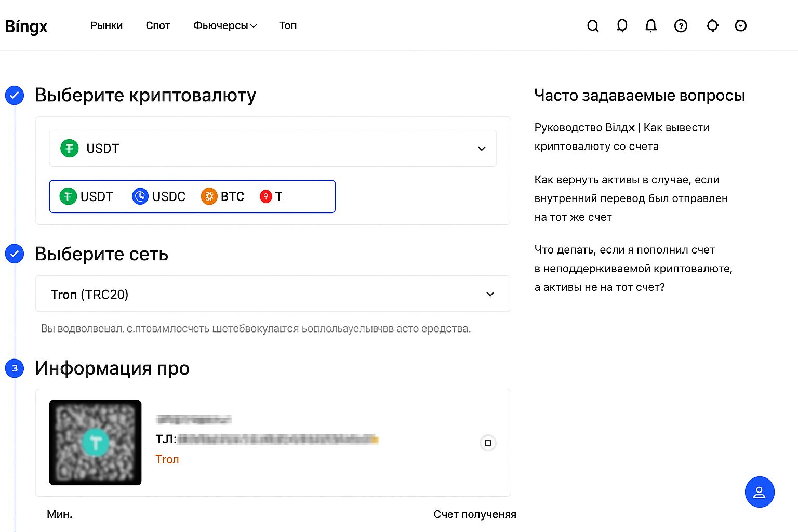Viewport: 798px width, 532px height.
Task: Open the Tron (TRC20) network dropdown
Action: (273, 294)
